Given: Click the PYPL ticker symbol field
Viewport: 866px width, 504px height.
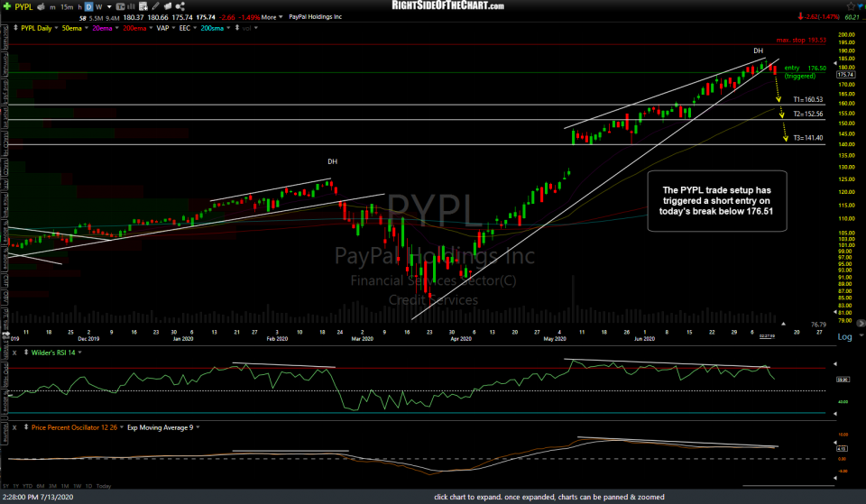Looking at the screenshot, I should point(23,6).
